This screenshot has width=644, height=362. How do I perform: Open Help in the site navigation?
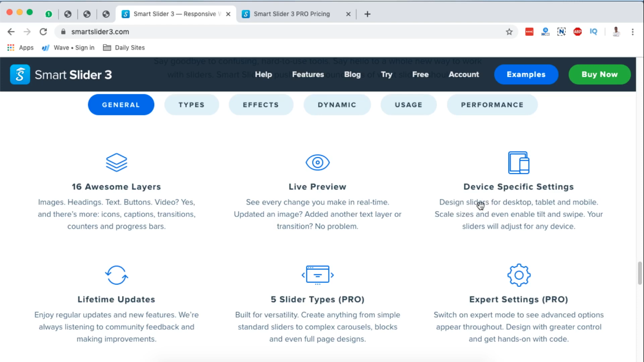point(264,74)
